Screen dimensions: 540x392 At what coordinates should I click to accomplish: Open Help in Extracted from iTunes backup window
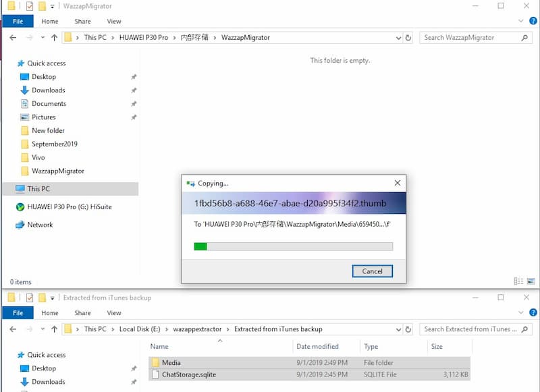[533, 312]
